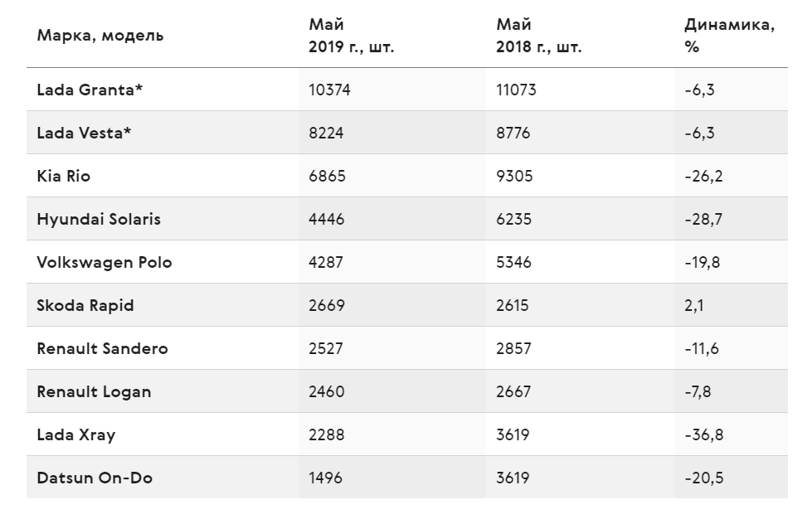Select the -28,7 cell for Hyundai Solaris
The width and height of the screenshot is (812, 529).
[x=703, y=220]
